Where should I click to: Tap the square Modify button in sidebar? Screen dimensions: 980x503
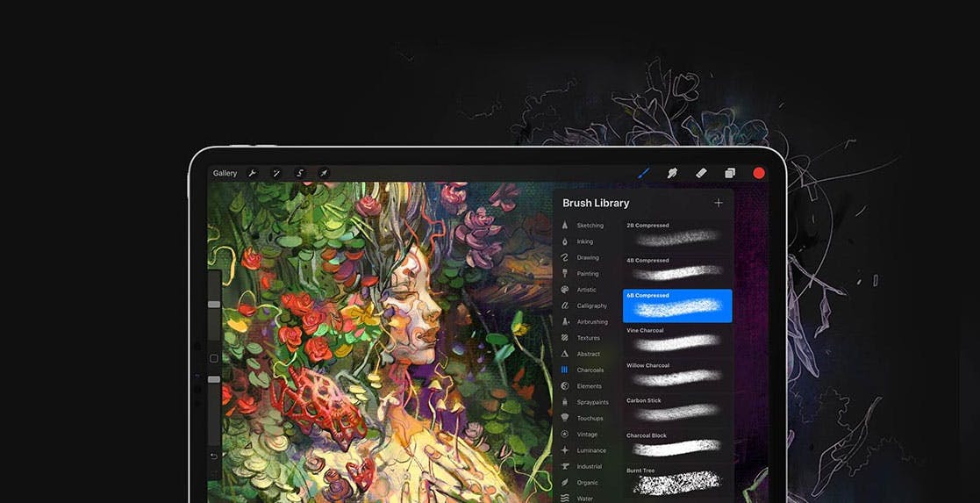click(x=214, y=358)
